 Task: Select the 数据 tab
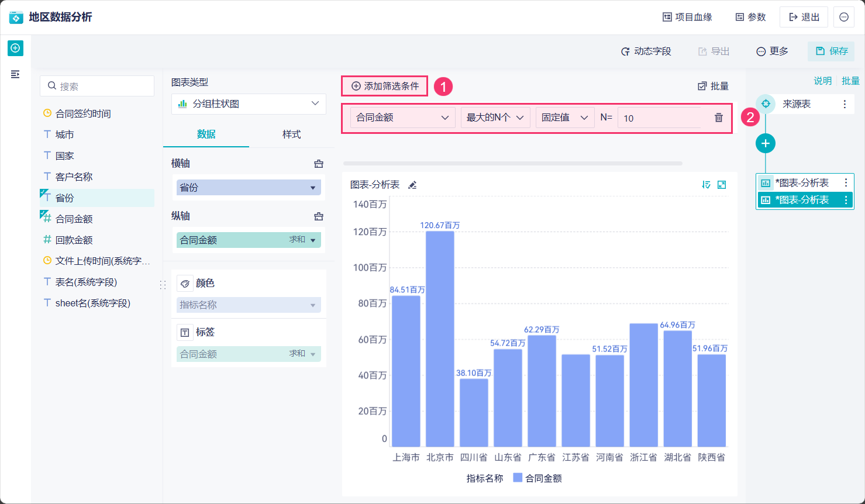[206, 134]
